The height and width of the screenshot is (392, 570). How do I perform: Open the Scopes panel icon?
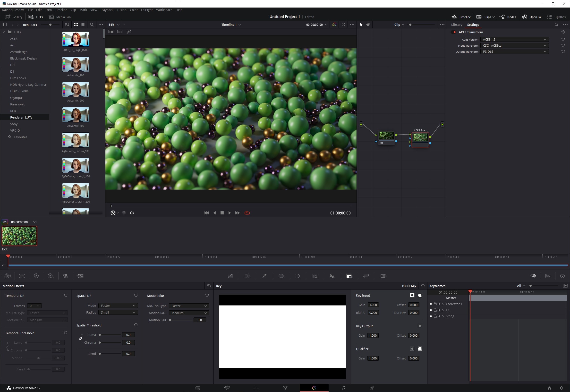tap(548, 276)
